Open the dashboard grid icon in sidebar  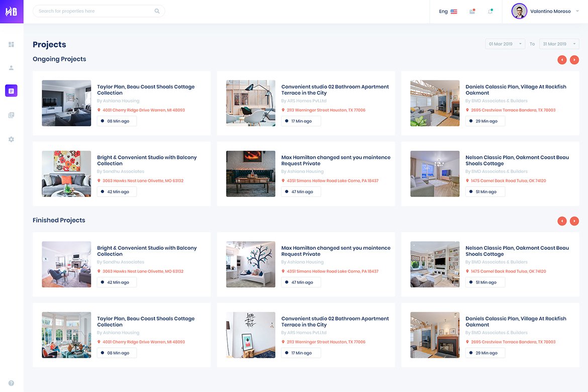pos(11,44)
